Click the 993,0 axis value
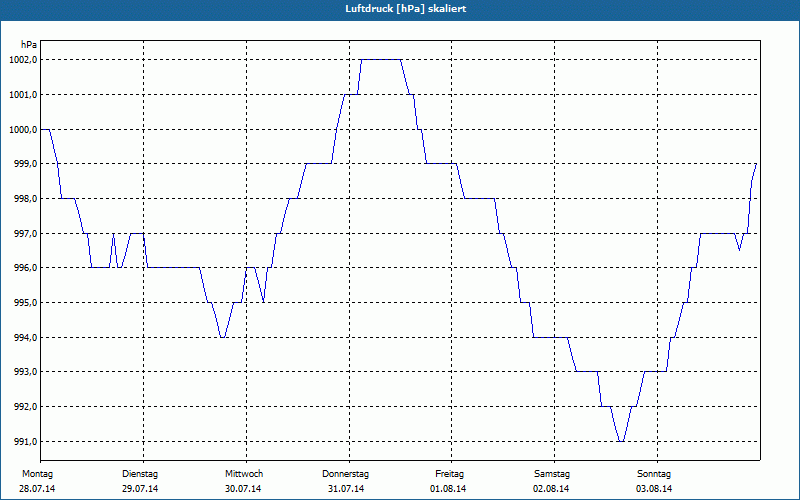 26,372
